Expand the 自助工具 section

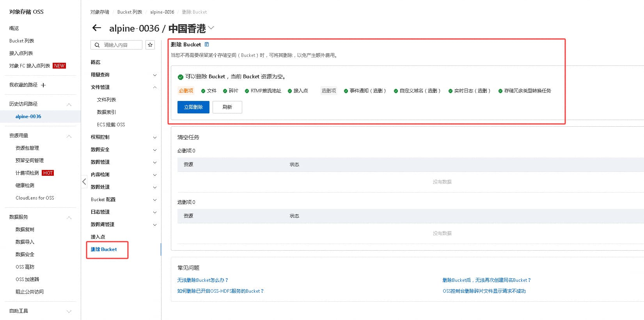point(69,311)
